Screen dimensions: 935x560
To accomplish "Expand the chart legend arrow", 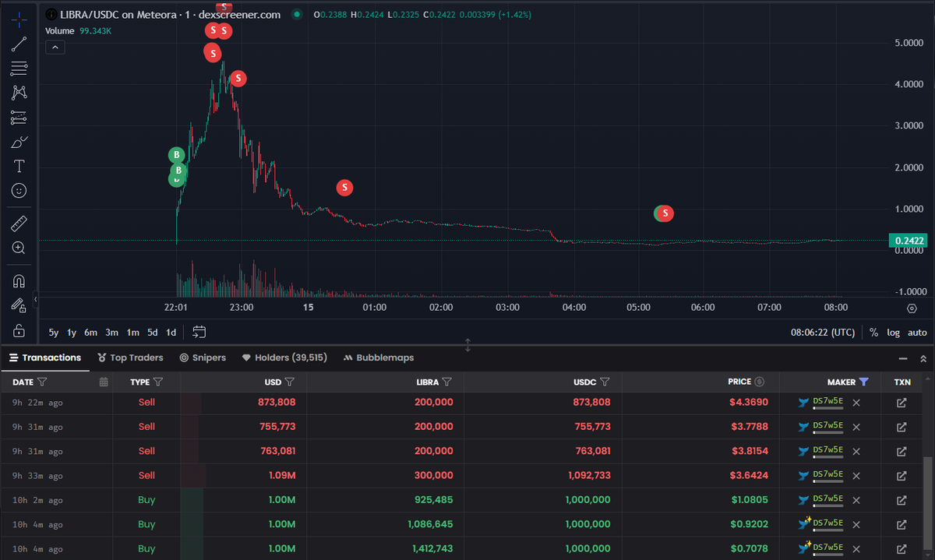I will (55, 47).
